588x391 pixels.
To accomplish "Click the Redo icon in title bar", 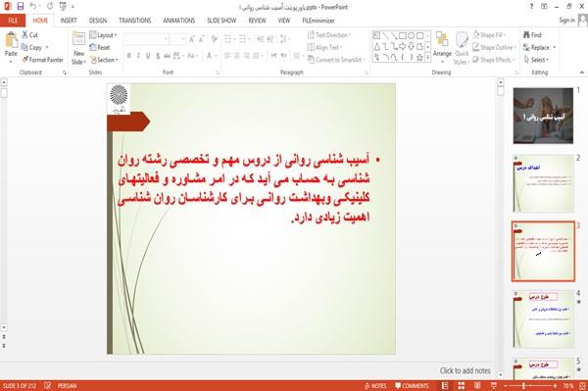I will click(x=50, y=6).
